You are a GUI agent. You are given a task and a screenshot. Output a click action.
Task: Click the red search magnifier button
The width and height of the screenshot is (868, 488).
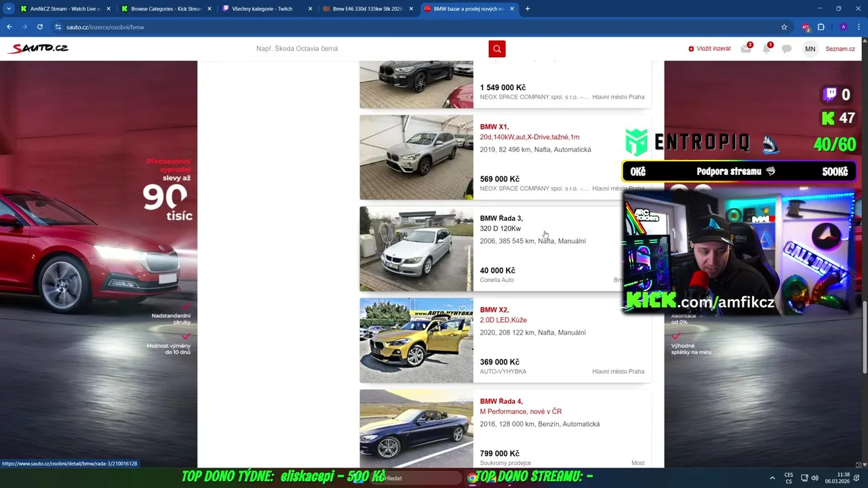point(497,49)
